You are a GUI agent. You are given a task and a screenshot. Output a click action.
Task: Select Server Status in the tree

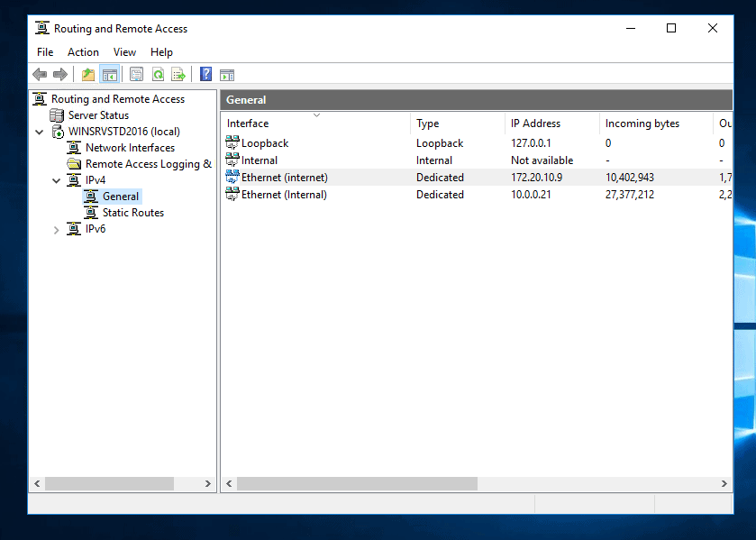pyautogui.click(x=98, y=115)
